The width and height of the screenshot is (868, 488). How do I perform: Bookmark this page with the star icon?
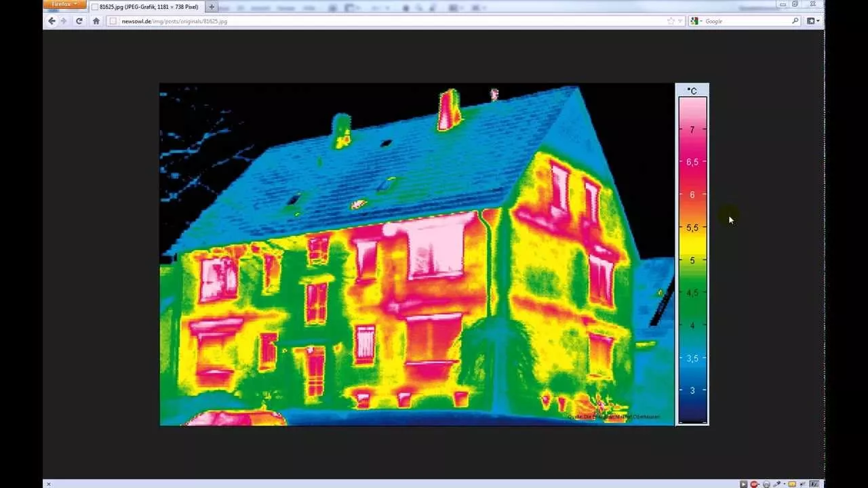point(671,21)
